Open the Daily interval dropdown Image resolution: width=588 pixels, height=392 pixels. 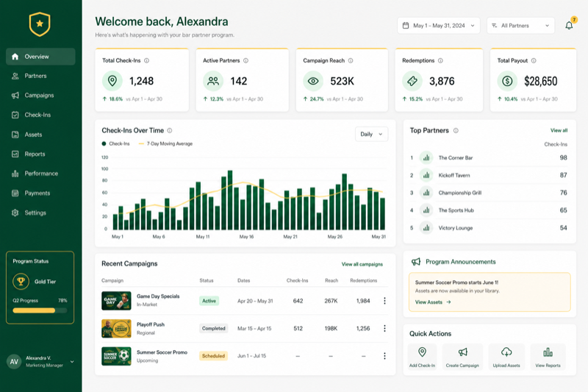(x=371, y=135)
